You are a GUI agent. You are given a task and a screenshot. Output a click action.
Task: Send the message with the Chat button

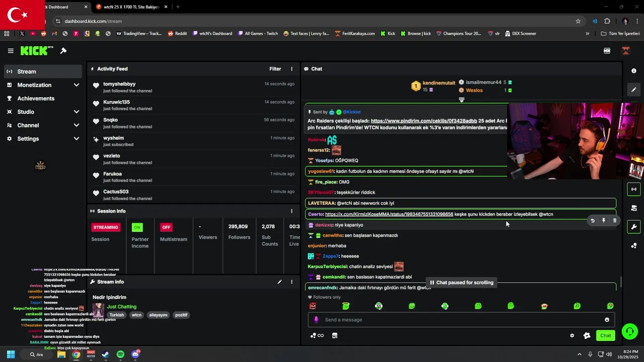[605, 336]
